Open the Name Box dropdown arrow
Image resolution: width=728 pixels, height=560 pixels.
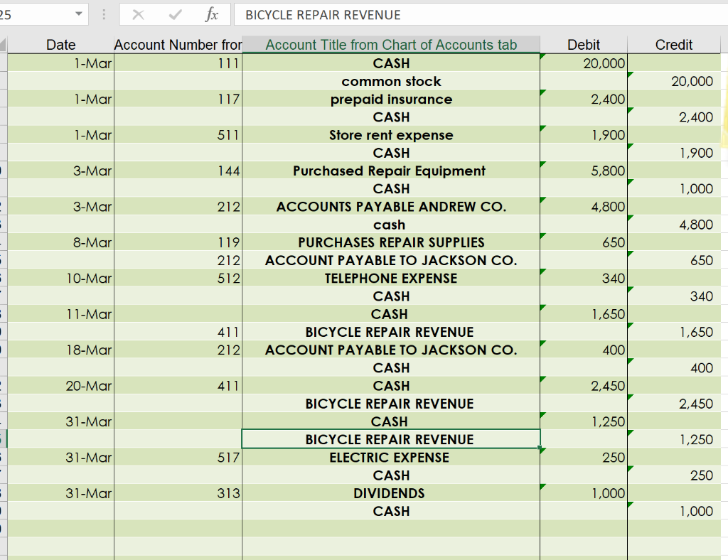(78, 14)
